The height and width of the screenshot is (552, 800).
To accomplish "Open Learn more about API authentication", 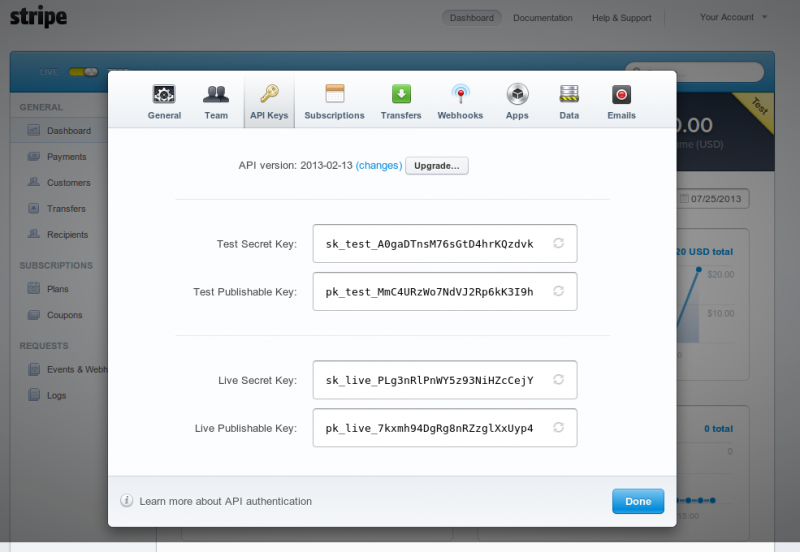I will coord(226,501).
